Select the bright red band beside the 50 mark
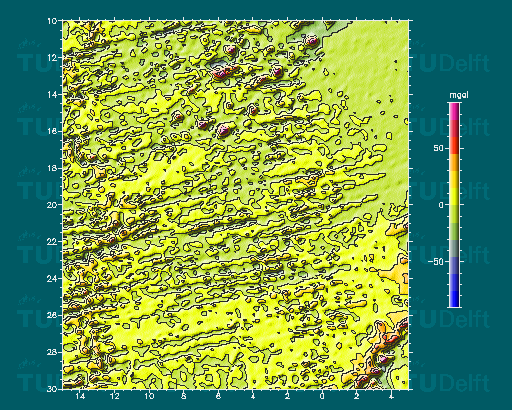 [x=454, y=145]
